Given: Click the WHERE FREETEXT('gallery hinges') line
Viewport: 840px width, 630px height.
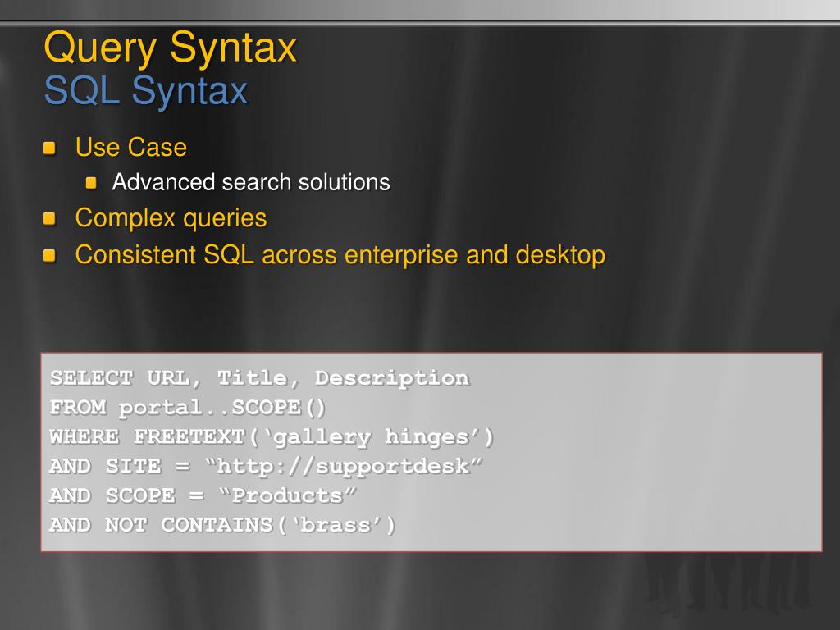Looking at the screenshot, I should click(x=272, y=437).
